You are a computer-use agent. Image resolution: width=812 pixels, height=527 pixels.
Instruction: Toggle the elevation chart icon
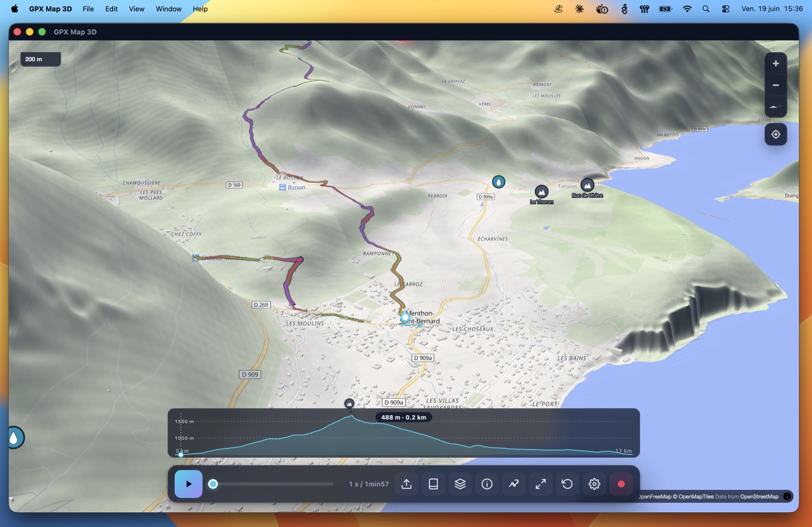[514, 484]
